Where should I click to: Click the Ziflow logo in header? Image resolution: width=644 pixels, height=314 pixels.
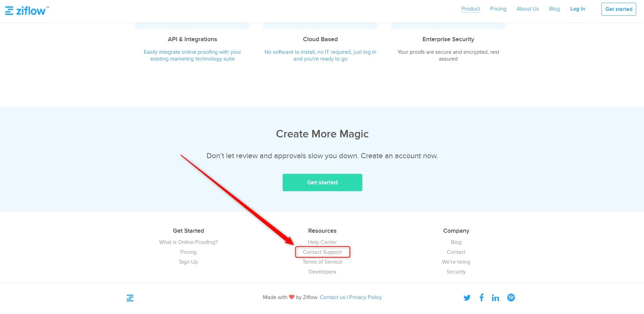[x=27, y=11]
